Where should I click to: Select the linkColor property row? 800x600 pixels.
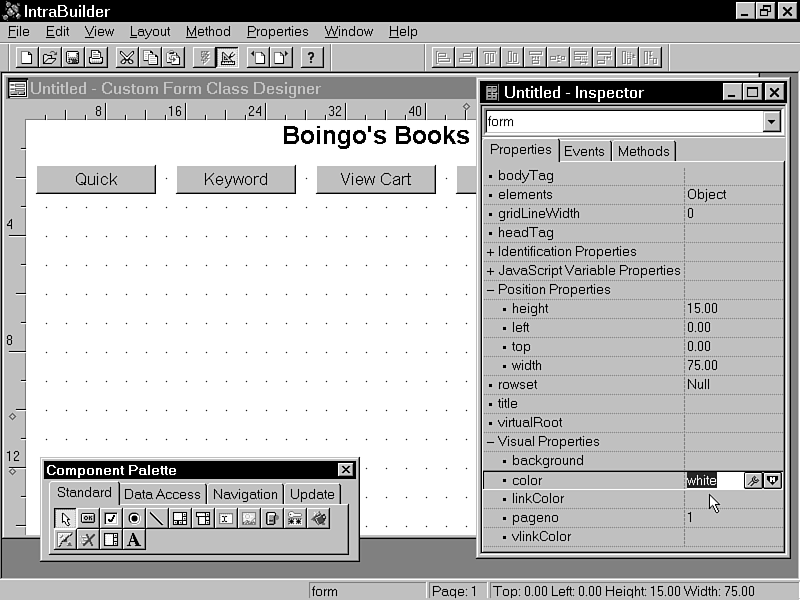tap(633, 498)
